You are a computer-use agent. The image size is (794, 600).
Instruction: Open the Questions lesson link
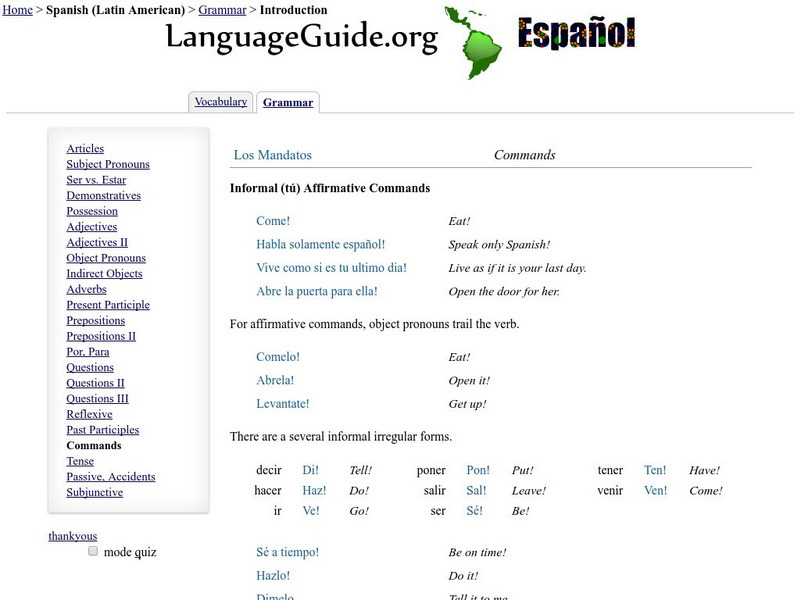(90, 368)
